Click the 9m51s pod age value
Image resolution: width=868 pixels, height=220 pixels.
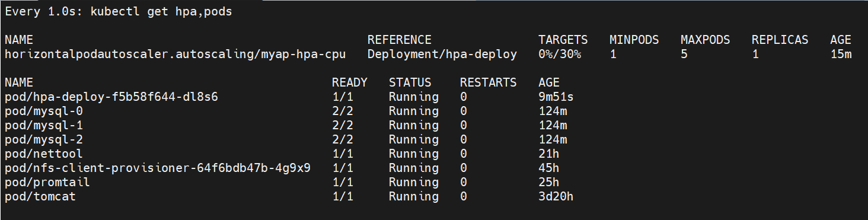[556, 97]
